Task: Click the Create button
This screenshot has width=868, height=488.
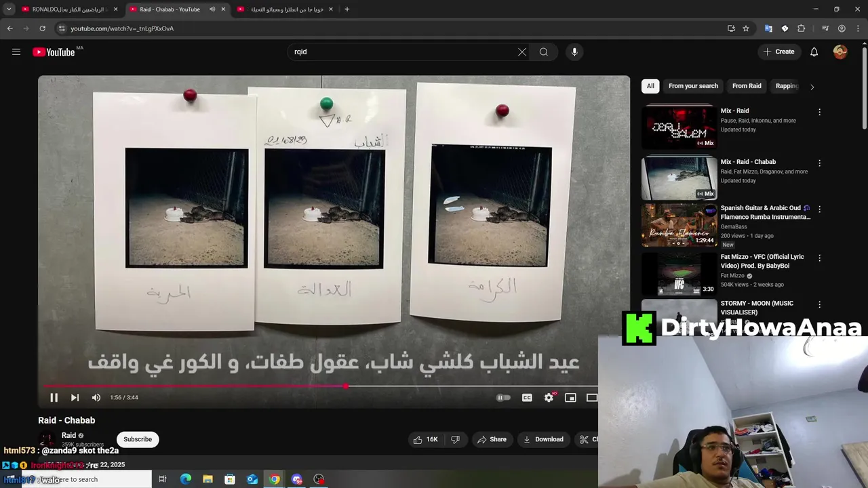Action: 778,52
